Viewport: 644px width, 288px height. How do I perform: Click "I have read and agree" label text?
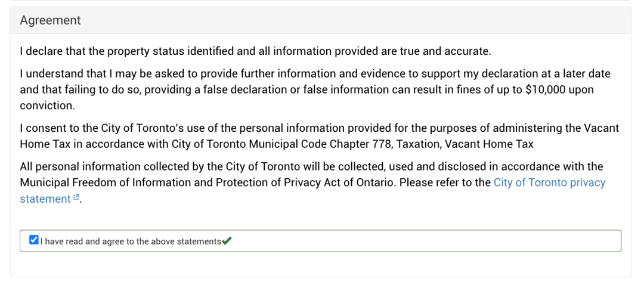click(131, 241)
